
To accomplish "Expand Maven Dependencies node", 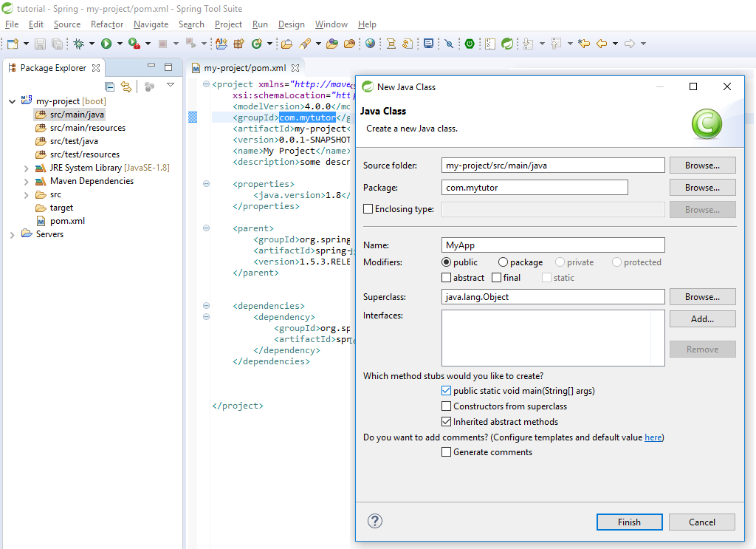I will click(27, 181).
